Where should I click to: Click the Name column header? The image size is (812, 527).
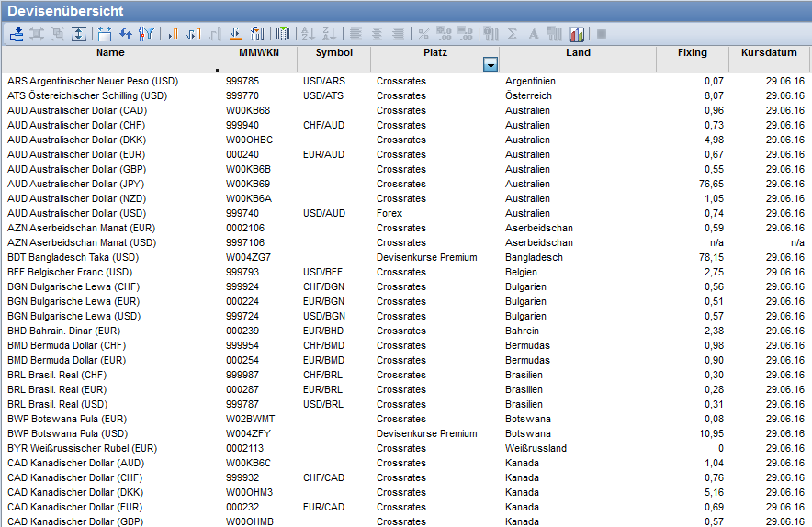pos(110,53)
